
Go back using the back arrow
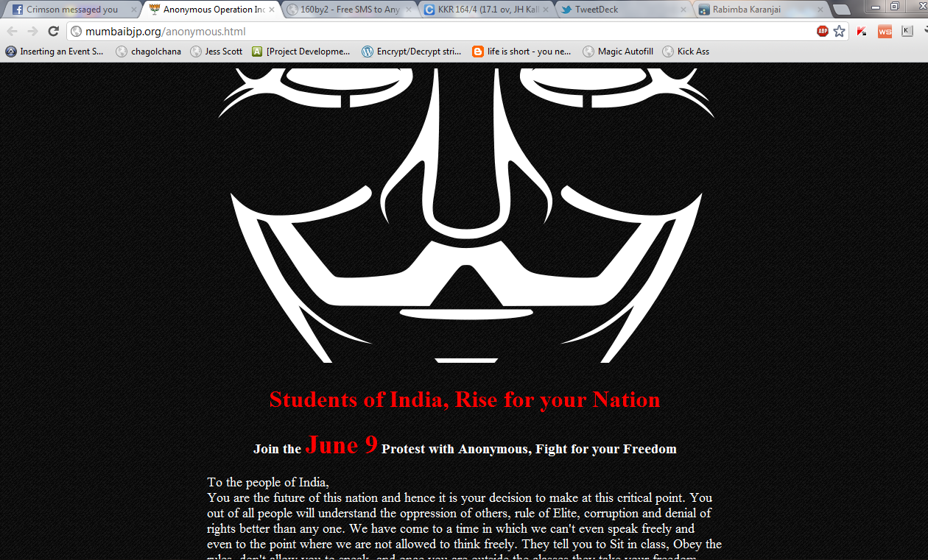[12, 31]
